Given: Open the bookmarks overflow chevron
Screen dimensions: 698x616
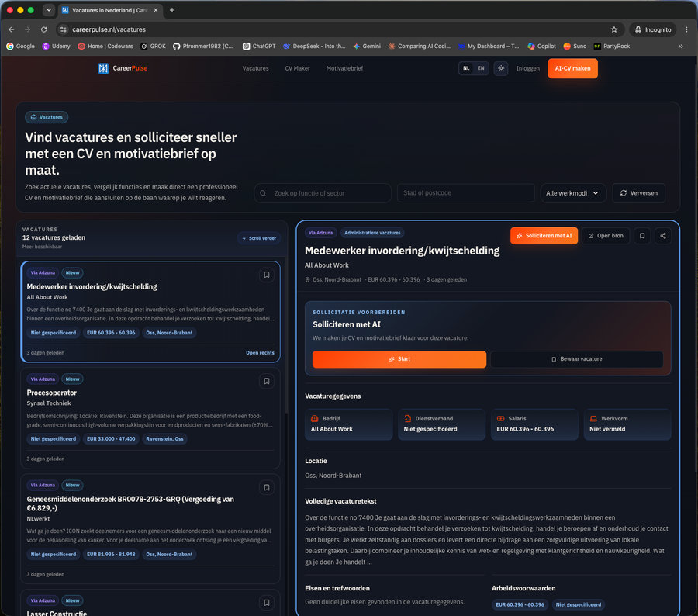Looking at the screenshot, I should 680,46.
